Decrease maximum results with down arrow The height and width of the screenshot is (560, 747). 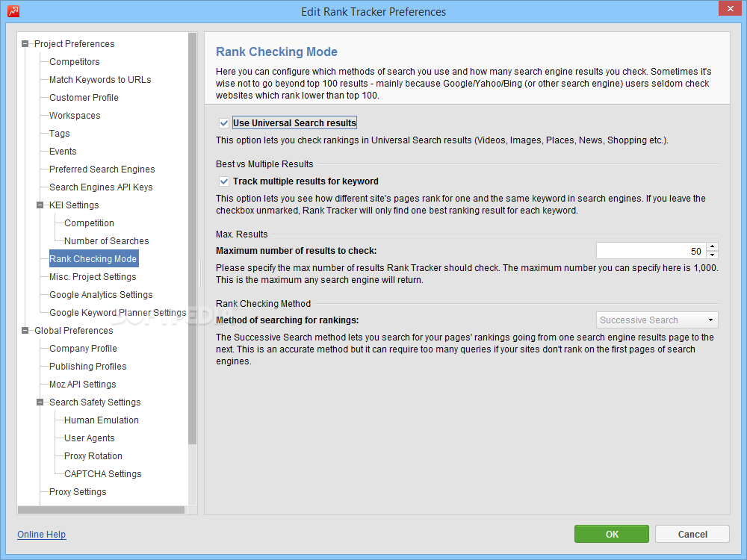[712, 255]
